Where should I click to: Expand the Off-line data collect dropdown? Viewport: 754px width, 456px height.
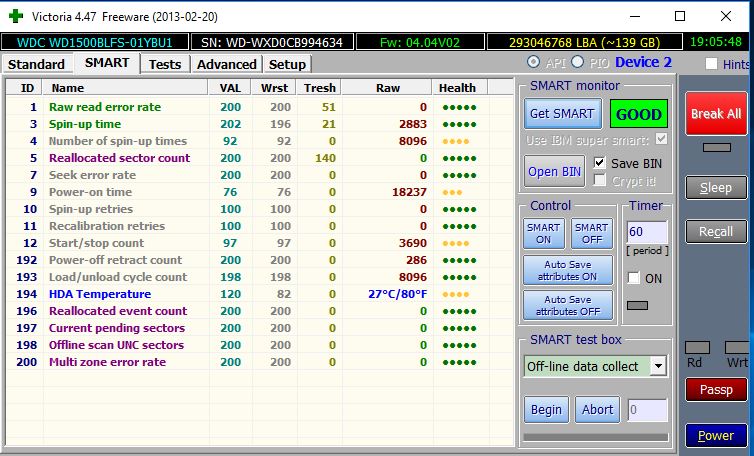click(658, 366)
